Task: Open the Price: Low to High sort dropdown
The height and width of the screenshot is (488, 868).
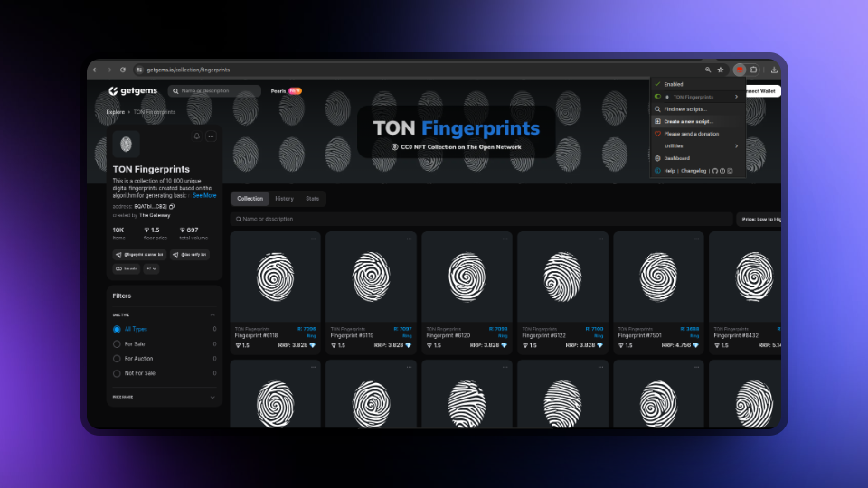Action: click(x=759, y=219)
